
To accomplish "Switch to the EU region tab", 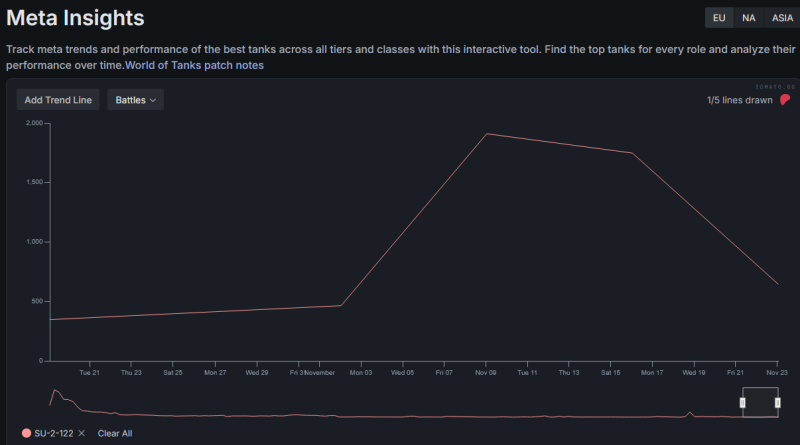I will tap(718, 18).
